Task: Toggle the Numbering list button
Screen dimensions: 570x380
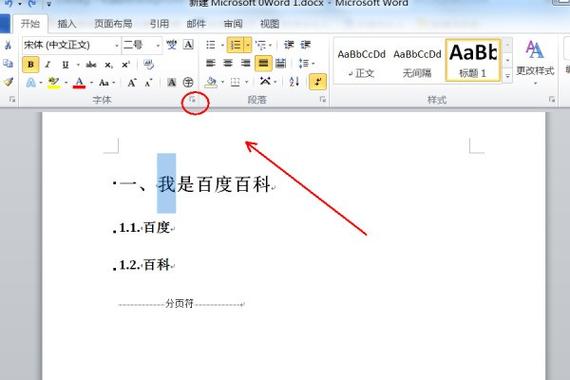Action: coord(235,45)
